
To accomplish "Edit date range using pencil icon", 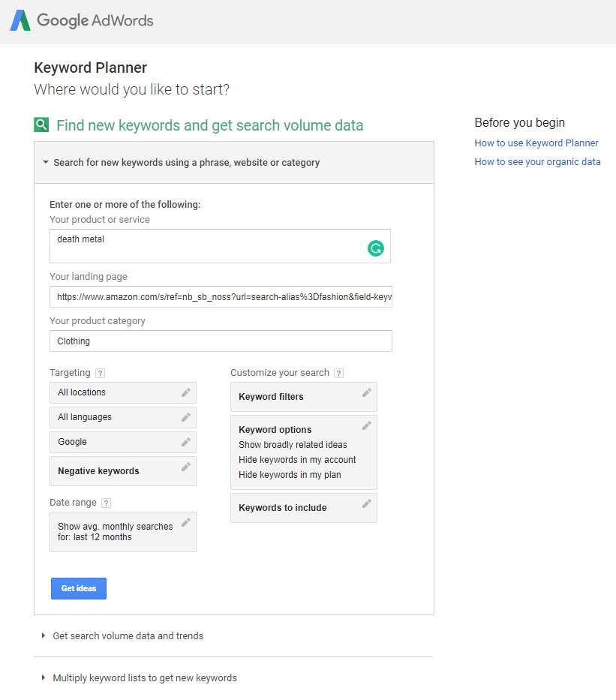I will coord(185,522).
